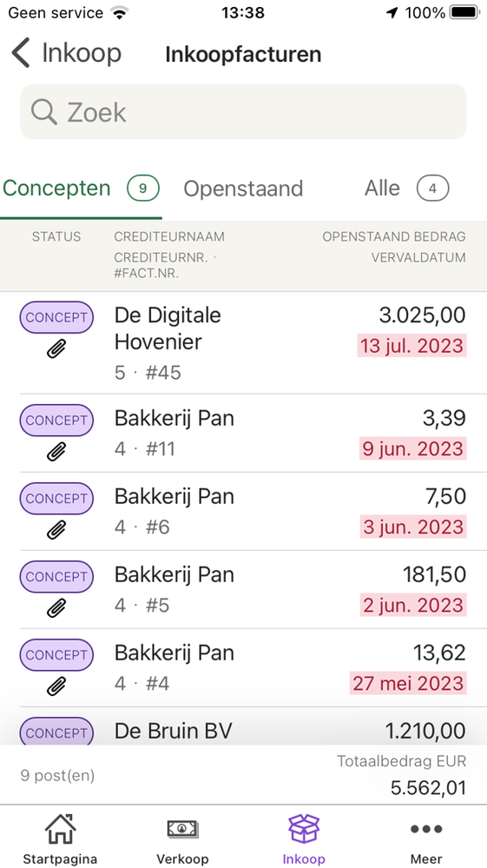487x868 pixels.
Task: Tap magnifier icon in search bar
Action: [43, 112]
